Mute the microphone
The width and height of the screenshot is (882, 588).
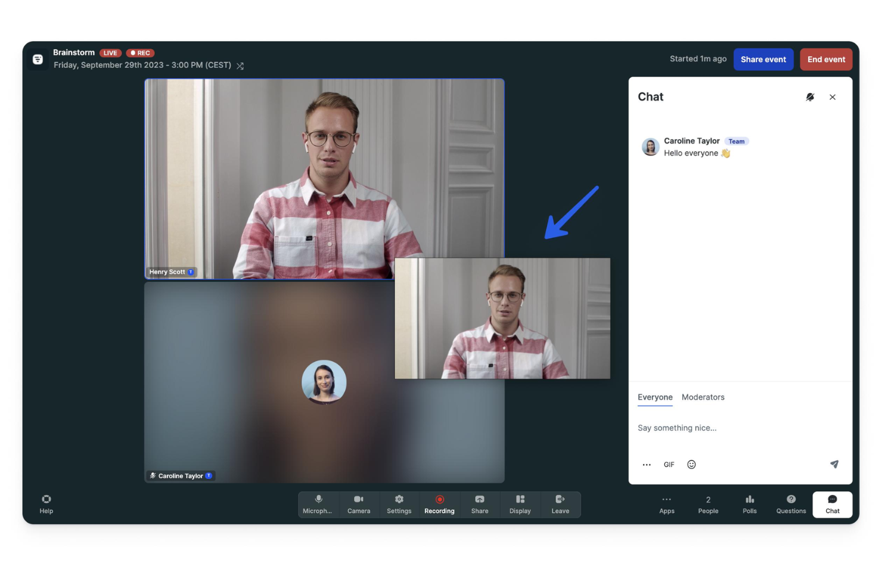(318, 504)
